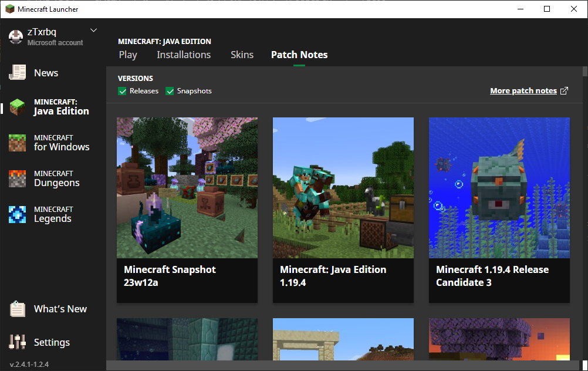588x371 pixels.
Task: Select the Java Edition grass block icon
Action: 17,107
